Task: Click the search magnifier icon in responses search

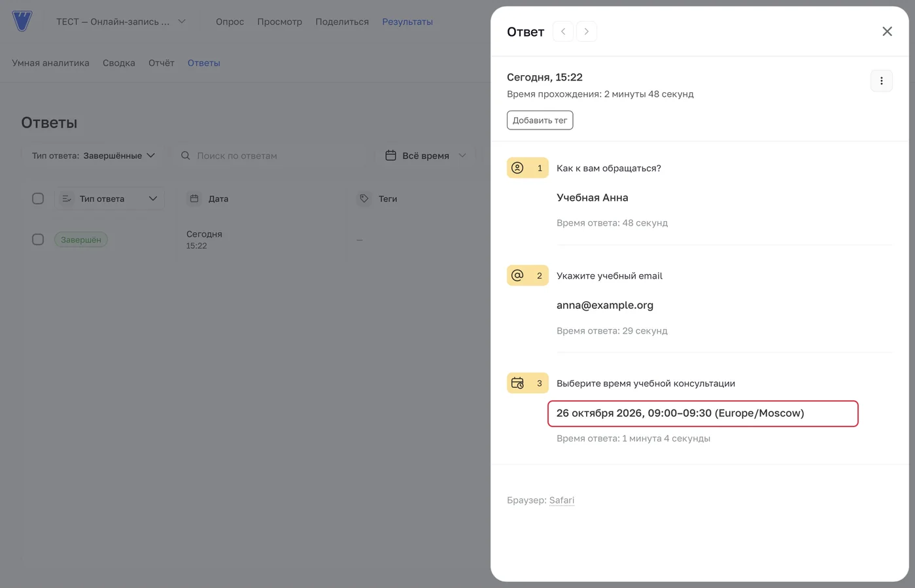Action: 186,156
